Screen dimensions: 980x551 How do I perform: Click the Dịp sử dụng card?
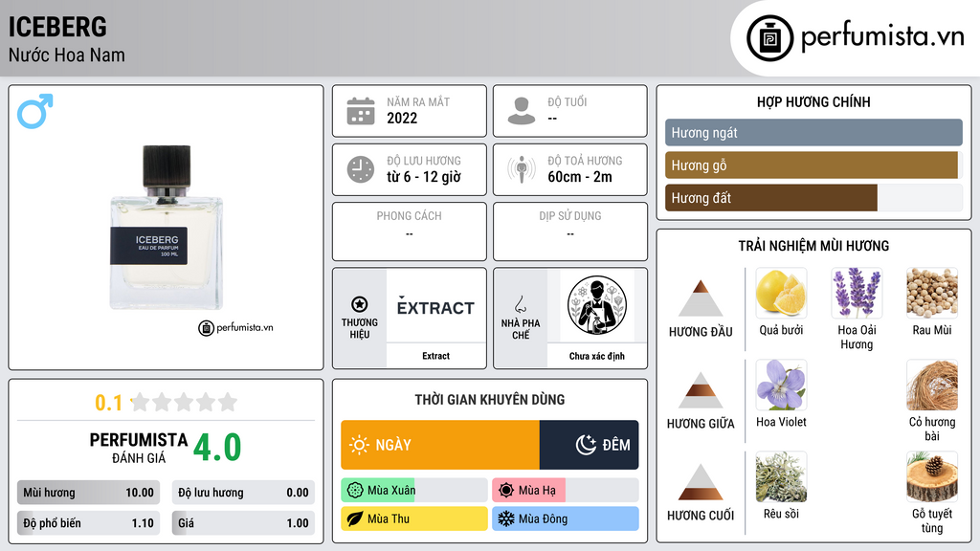[x=570, y=231]
